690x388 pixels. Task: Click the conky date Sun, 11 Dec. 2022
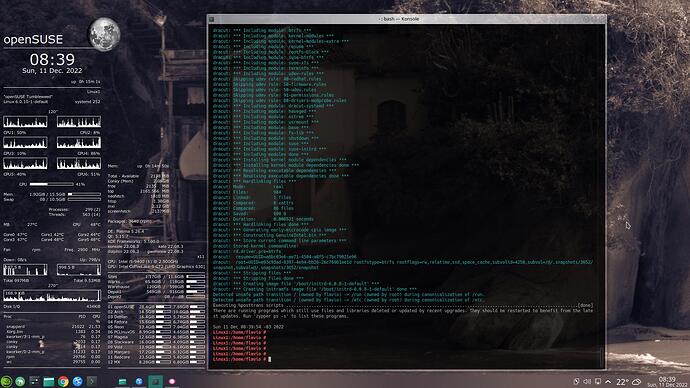[x=52, y=70]
